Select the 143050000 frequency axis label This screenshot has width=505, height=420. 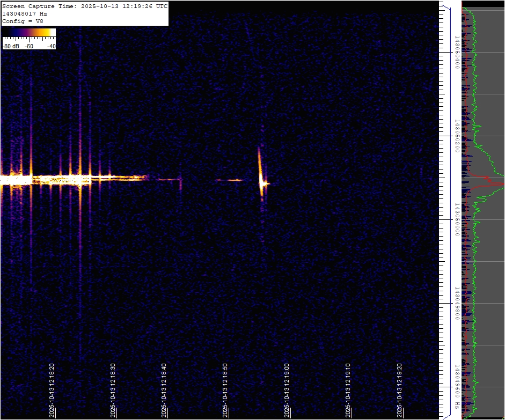[457, 219]
